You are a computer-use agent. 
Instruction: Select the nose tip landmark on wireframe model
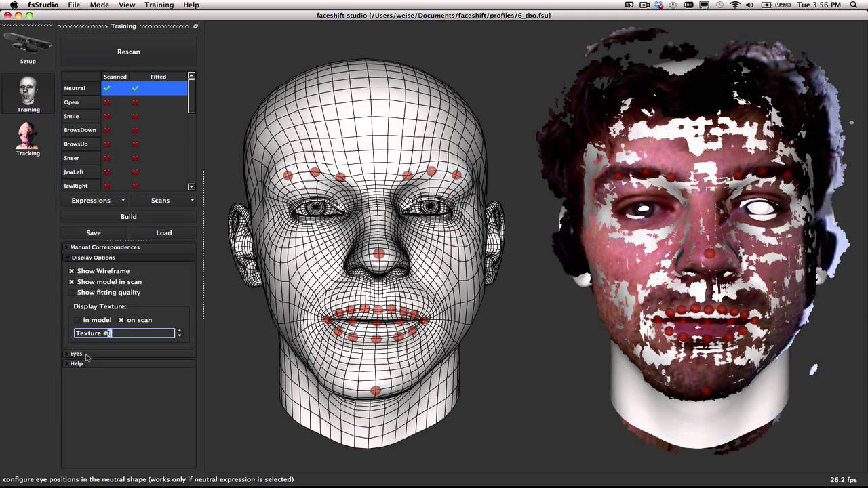[378, 254]
